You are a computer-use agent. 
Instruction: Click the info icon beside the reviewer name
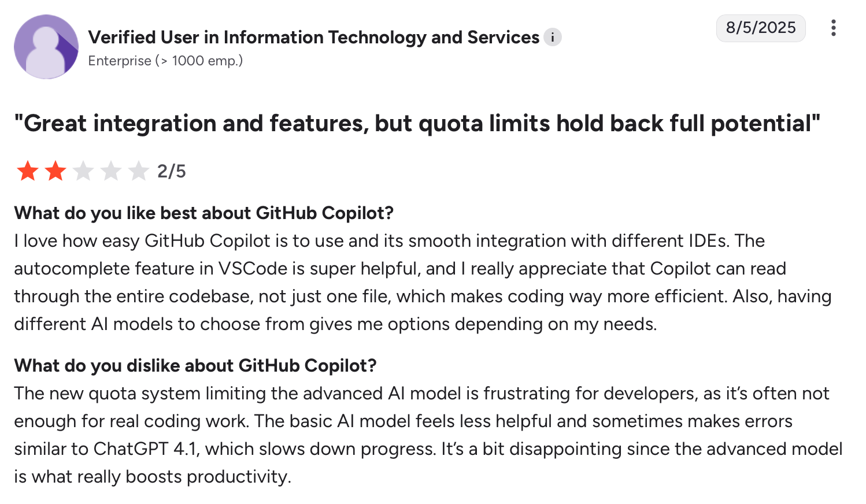(553, 37)
